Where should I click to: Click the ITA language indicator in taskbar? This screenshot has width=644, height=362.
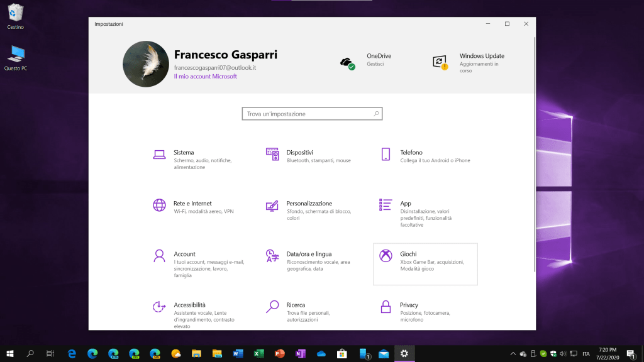point(586,354)
